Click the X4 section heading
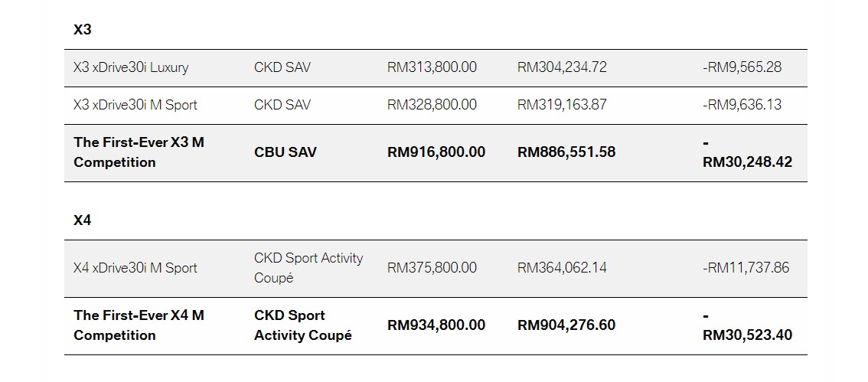Viewport: 868px width, 382px height. (x=83, y=220)
